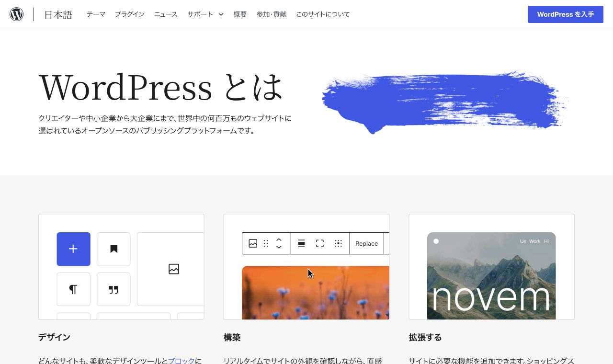Click Work in the novem preview
The width and height of the screenshot is (613, 364).
[x=535, y=241]
